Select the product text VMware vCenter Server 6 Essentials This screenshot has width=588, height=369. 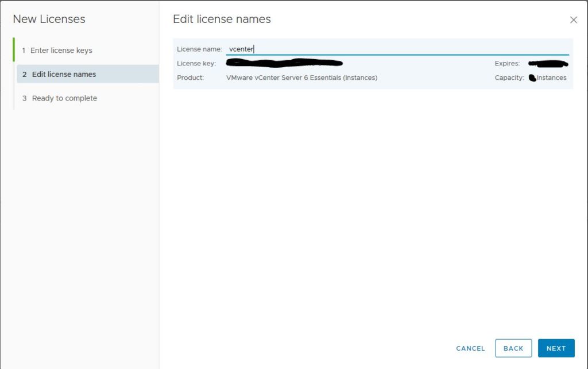coord(302,78)
